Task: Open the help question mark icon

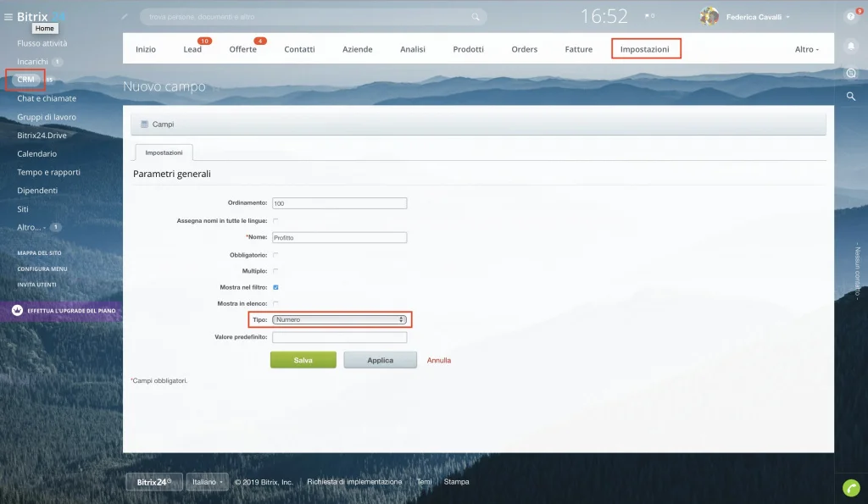Action: coord(851,17)
